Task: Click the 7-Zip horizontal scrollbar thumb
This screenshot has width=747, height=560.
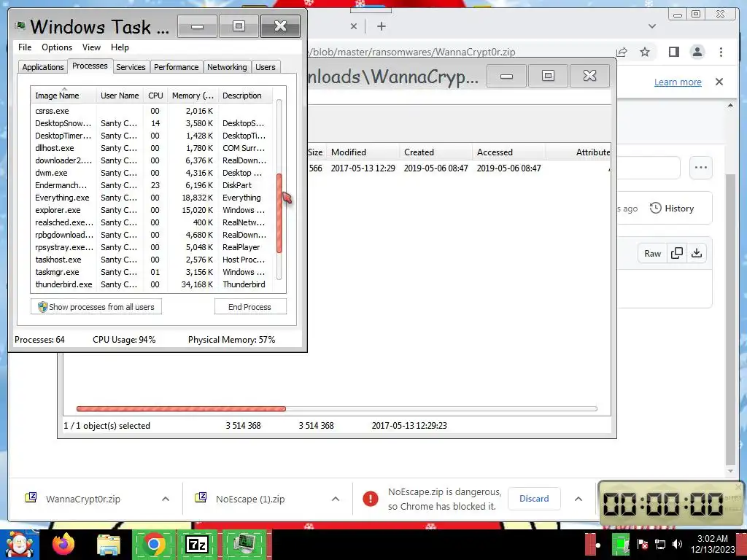Action: [x=181, y=408]
